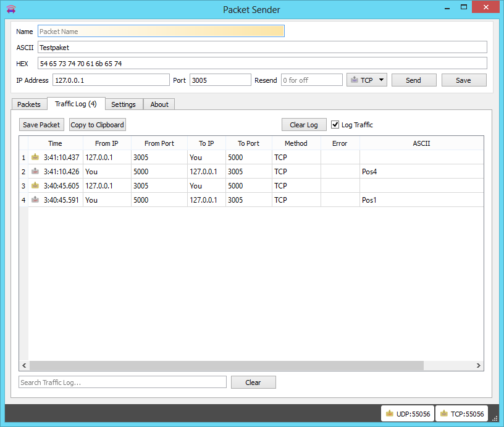
Task: Click Copy to Clipboard button
Action: coord(98,125)
